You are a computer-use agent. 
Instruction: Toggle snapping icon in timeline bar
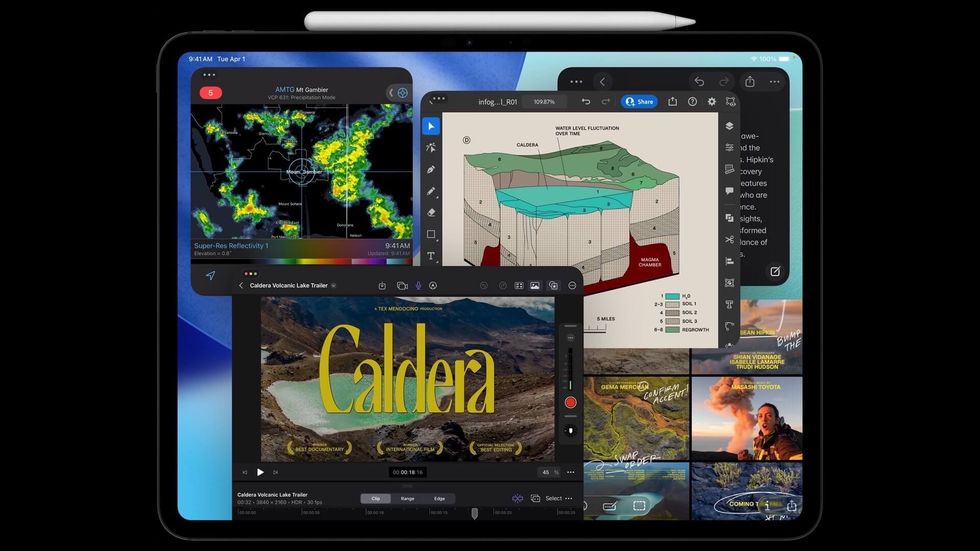[517, 498]
